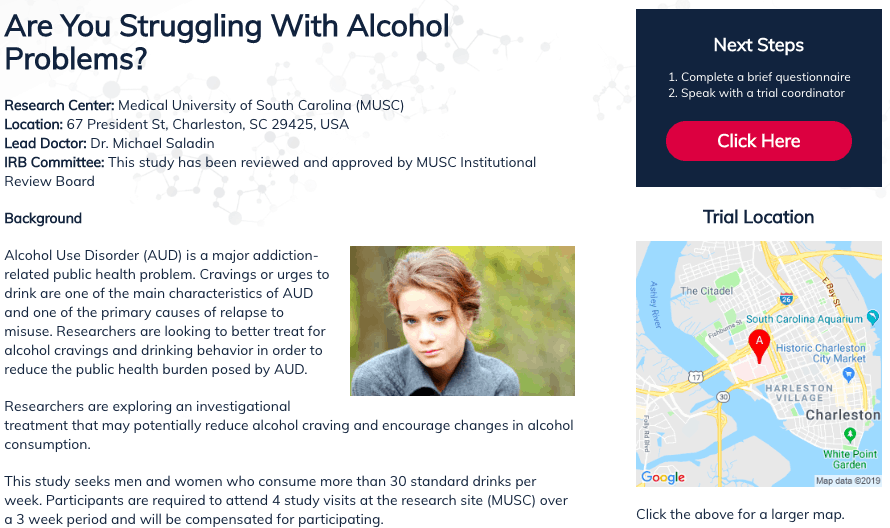Click the Route 30 road marker
This screenshot has width=890, height=528.
pyautogui.click(x=723, y=396)
